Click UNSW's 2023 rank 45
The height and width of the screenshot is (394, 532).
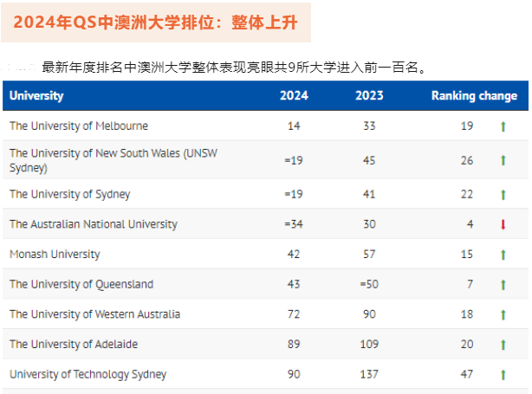point(369,160)
